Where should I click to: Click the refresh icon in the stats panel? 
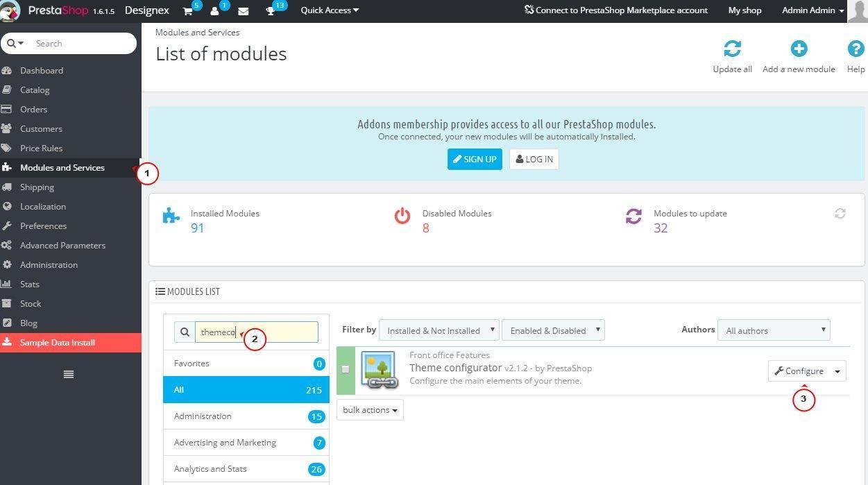click(840, 214)
